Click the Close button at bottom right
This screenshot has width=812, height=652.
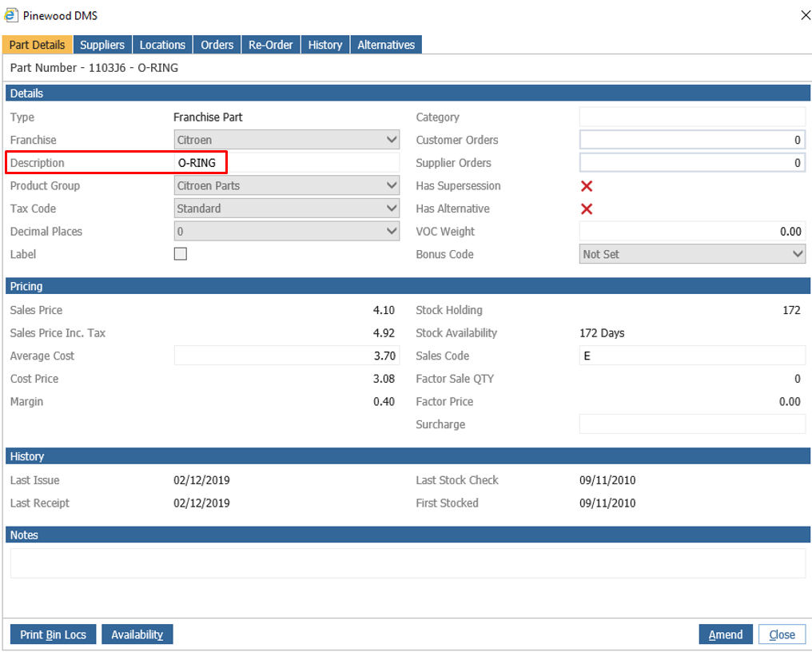pos(782,634)
